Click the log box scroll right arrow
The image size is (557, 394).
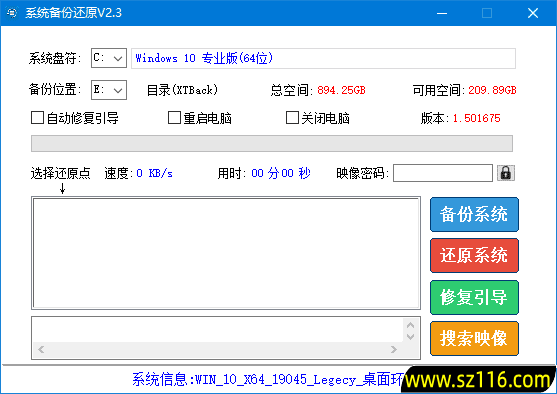click(394, 350)
